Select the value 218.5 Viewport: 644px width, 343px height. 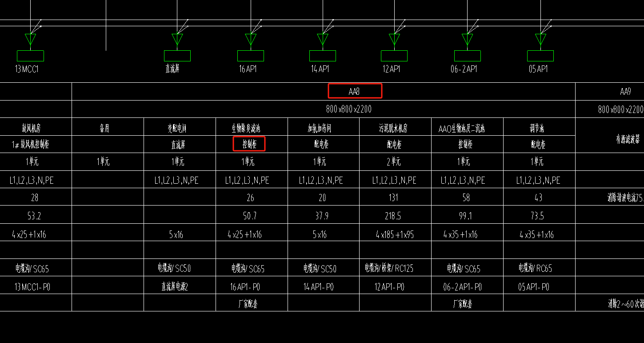pos(392,216)
